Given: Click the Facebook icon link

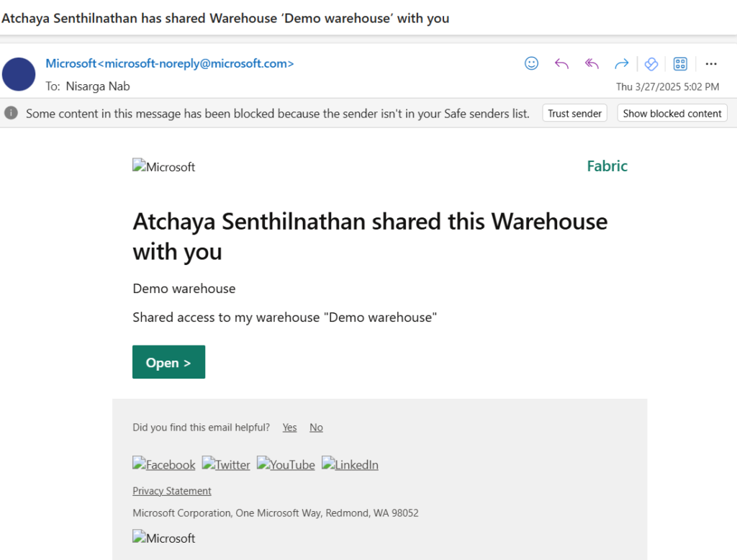Looking at the screenshot, I should (163, 464).
